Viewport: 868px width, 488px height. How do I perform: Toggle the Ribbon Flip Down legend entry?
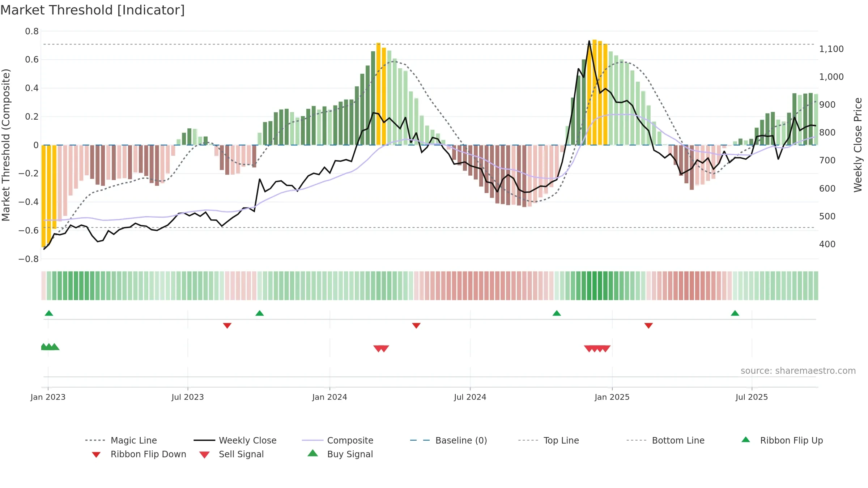(x=138, y=454)
